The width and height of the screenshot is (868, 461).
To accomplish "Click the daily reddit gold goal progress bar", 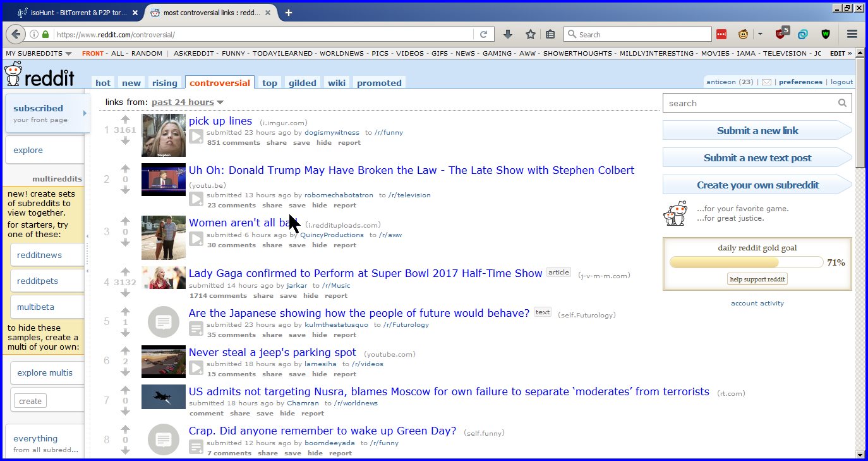I will tap(746, 262).
